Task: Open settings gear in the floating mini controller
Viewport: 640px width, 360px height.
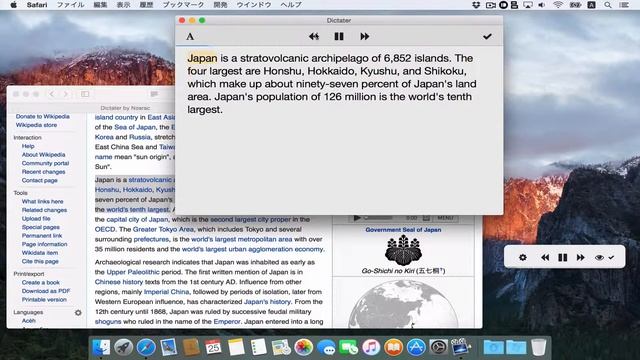Action: pos(522,258)
